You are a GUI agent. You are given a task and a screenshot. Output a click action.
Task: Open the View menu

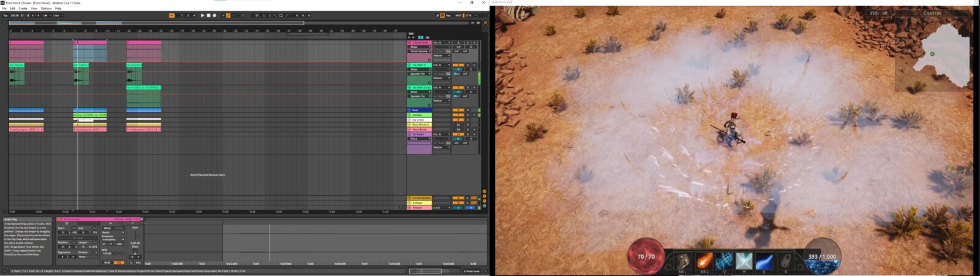pos(34,9)
